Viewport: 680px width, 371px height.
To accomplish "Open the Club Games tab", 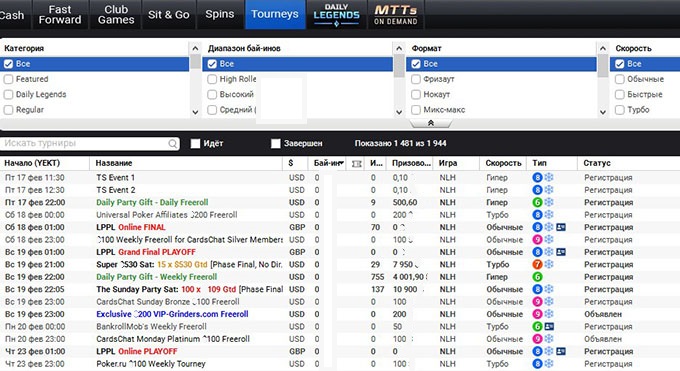I will click(116, 15).
